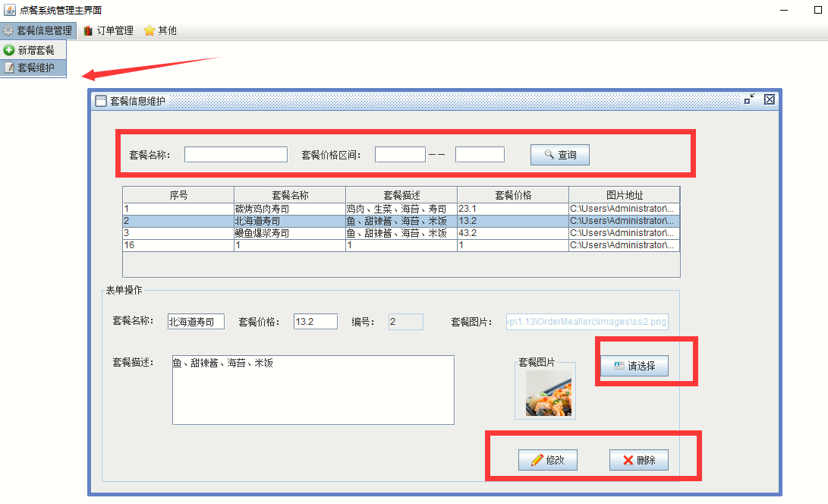Click the 套餐描述 column header
828x504 pixels.
coord(401,195)
